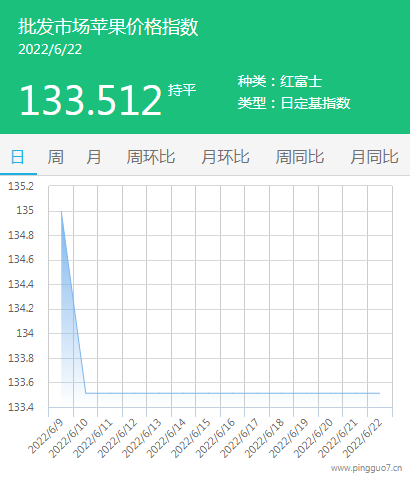Click the 2022/6/9 x-axis label

coord(46,437)
